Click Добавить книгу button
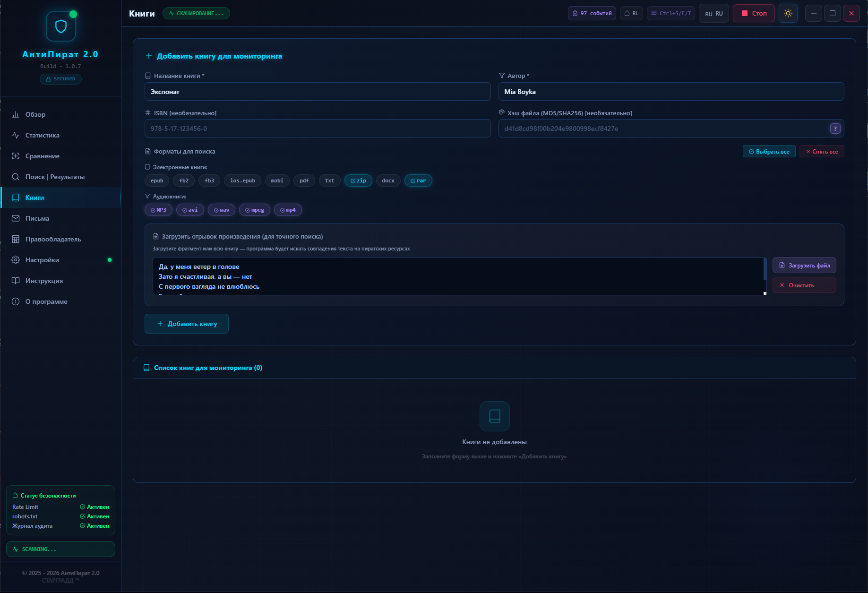The height and width of the screenshot is (593, 868). (187, 324)
